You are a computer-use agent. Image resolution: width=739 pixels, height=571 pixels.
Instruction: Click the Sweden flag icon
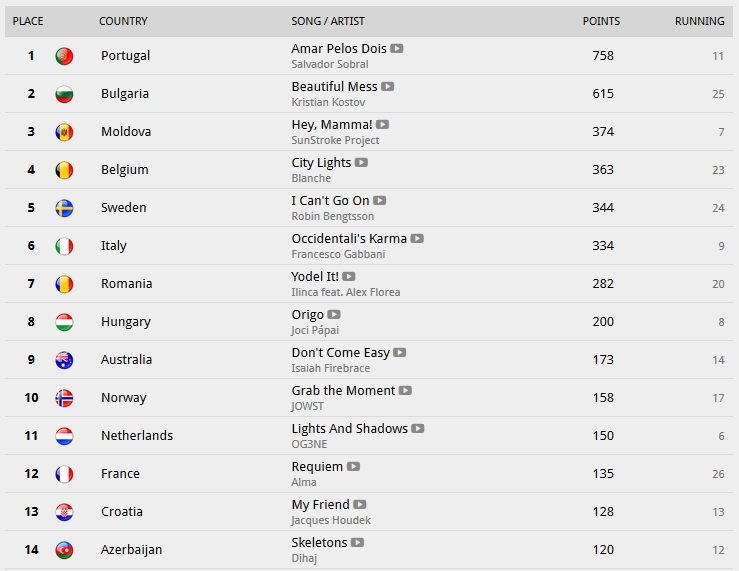[x=64, y=208]
